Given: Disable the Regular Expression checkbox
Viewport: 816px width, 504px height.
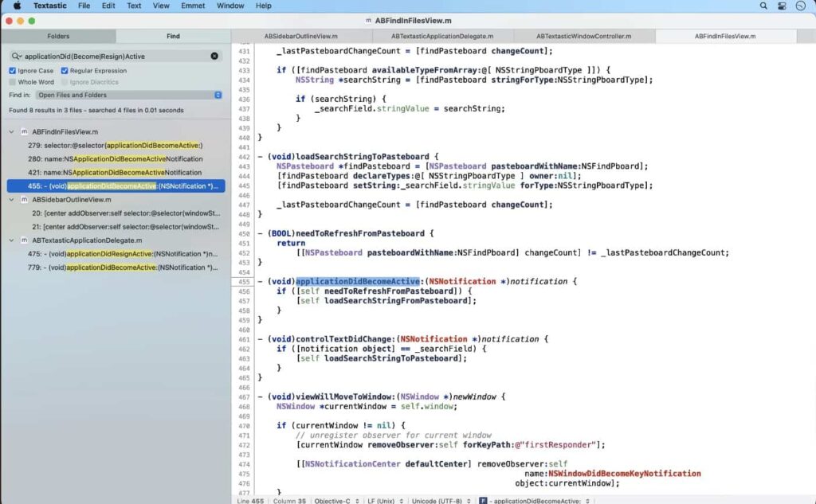Looking at the screenshot, I should click(x=63, y=70).
